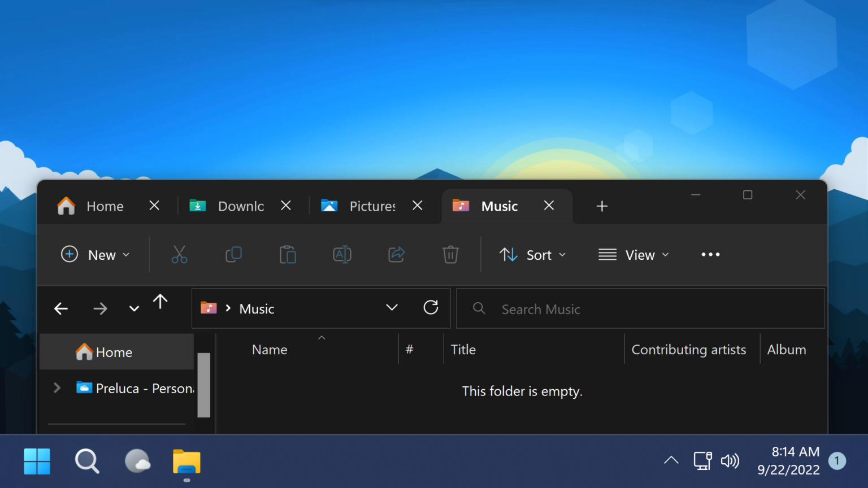Click the Copy icon
868x488 pixels.
(x=233, y=254)
